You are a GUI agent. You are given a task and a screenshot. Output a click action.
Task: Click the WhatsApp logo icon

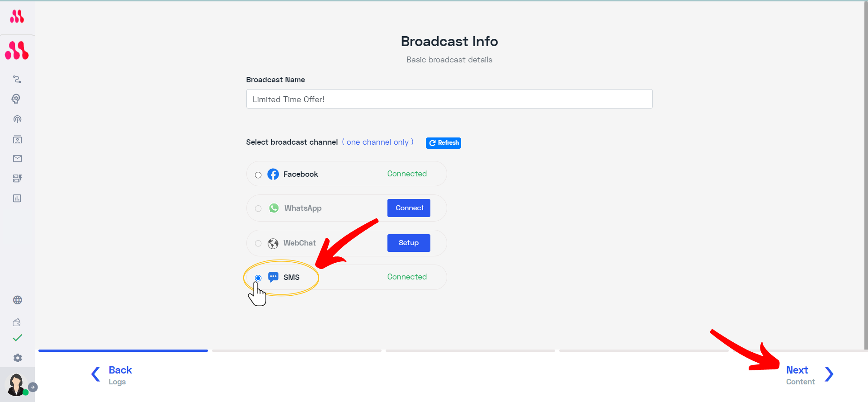tap(274, 208)
